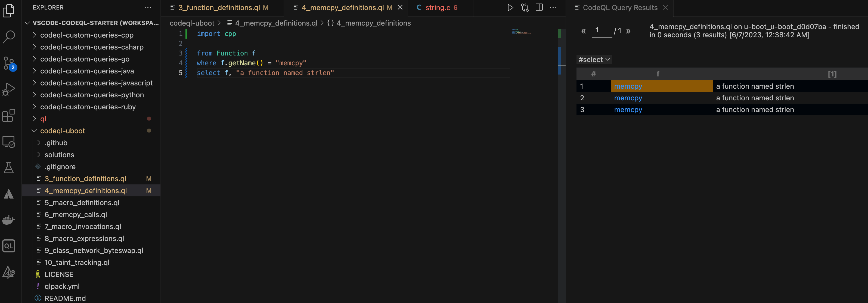
Task: Expand codeql-custom-queries-cpp folder
Action: pos(87,35)
